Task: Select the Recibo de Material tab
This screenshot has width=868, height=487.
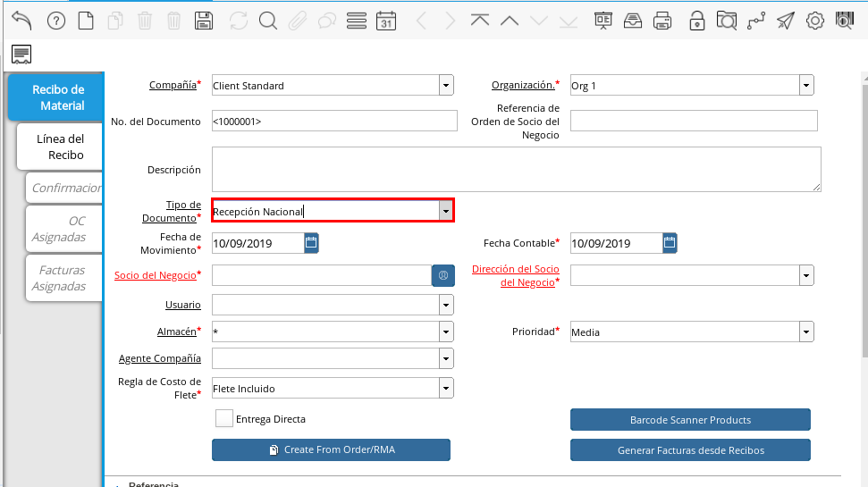Action: [57, 97]
